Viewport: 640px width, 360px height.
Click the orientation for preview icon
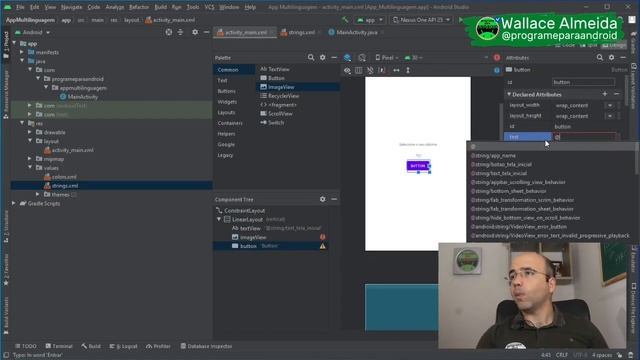coord(362,58)
